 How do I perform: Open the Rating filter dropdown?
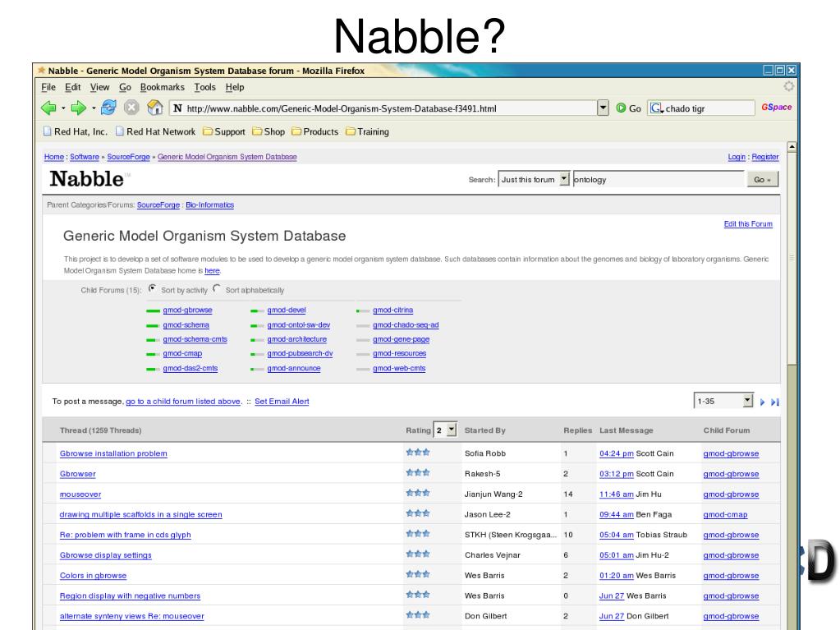(x=445, y=430)
